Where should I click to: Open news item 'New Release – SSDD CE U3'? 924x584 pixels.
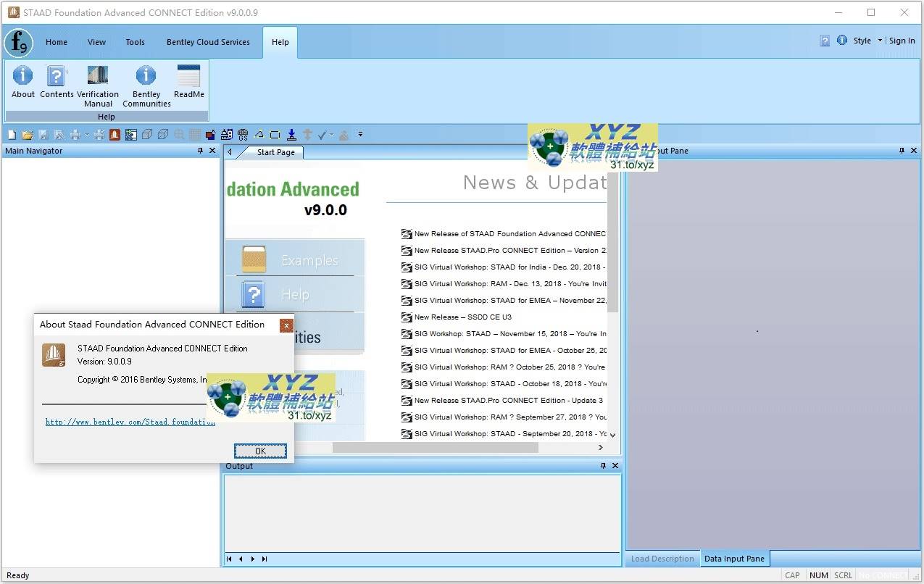click(x=462, y=317)
